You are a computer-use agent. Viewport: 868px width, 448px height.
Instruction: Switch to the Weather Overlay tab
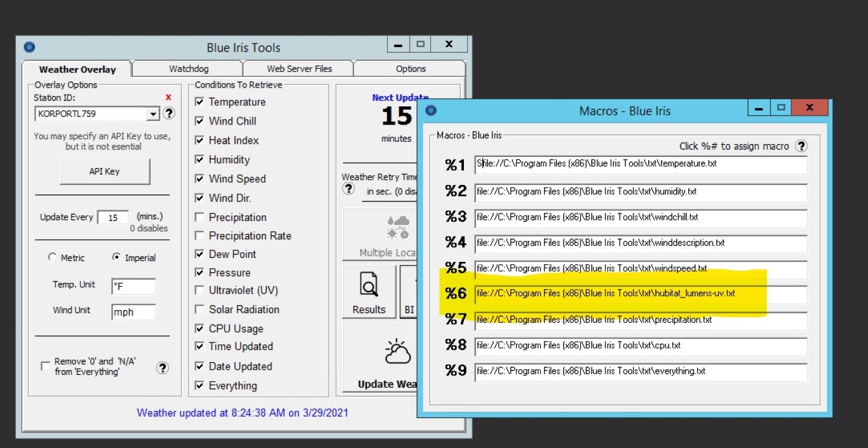click(78, 69)
